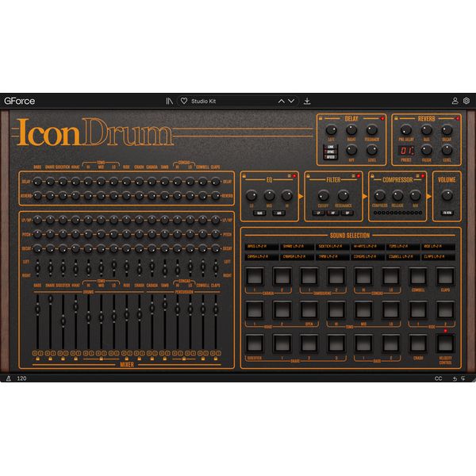Toggle the Compressor power LED
Screen dimensions: 476x476
pos(423,176)
